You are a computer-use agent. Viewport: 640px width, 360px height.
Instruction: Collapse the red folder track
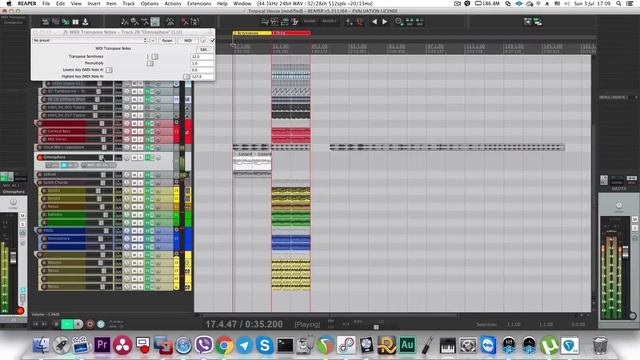[177, 122]
